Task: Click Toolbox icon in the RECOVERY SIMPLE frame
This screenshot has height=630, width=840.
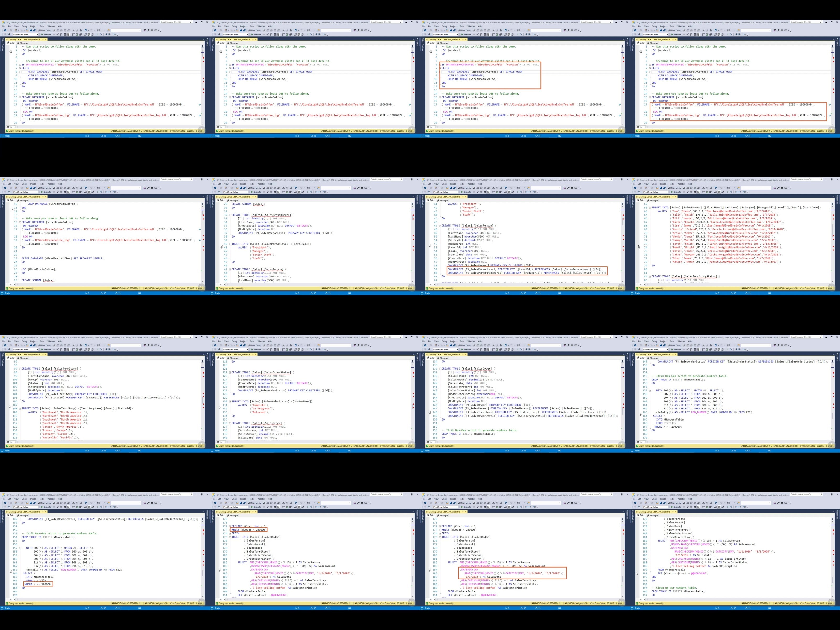Action: [152, 188]
